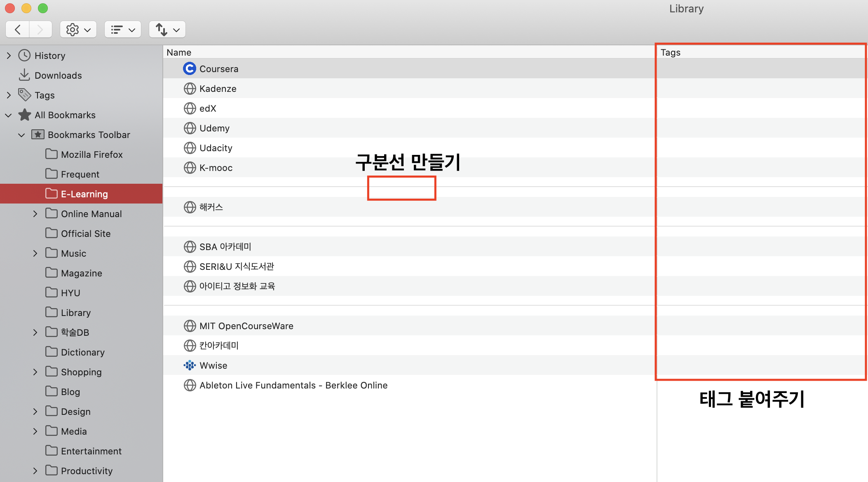868x482 pixels.
Task: Click the Wwise bookmark icon
Action: 189,365
